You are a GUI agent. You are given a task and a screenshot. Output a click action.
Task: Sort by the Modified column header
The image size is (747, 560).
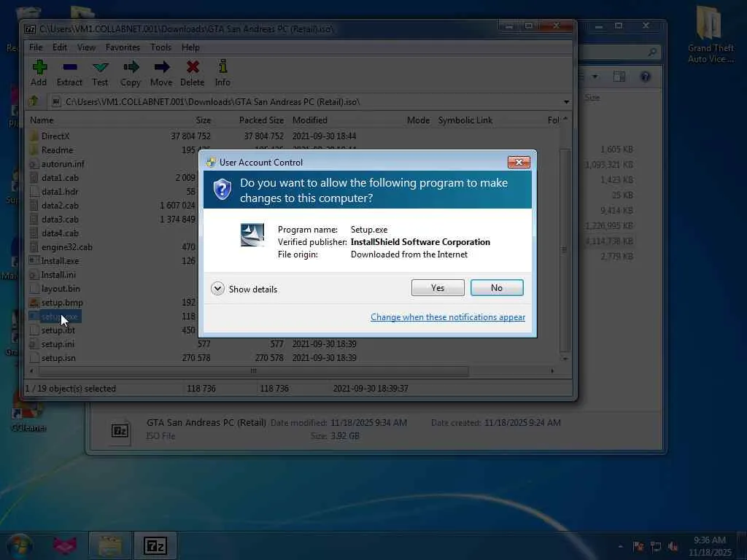(x=309, y=120)
